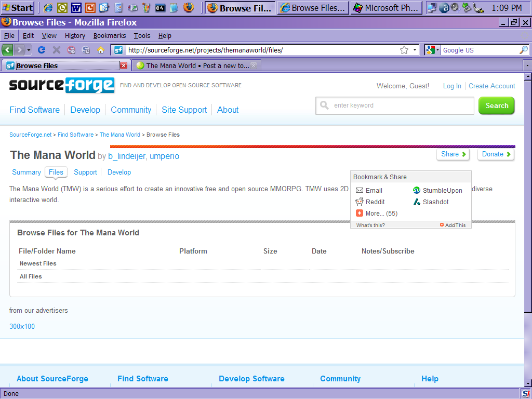Click the Share button

click(x=453, y=154)
